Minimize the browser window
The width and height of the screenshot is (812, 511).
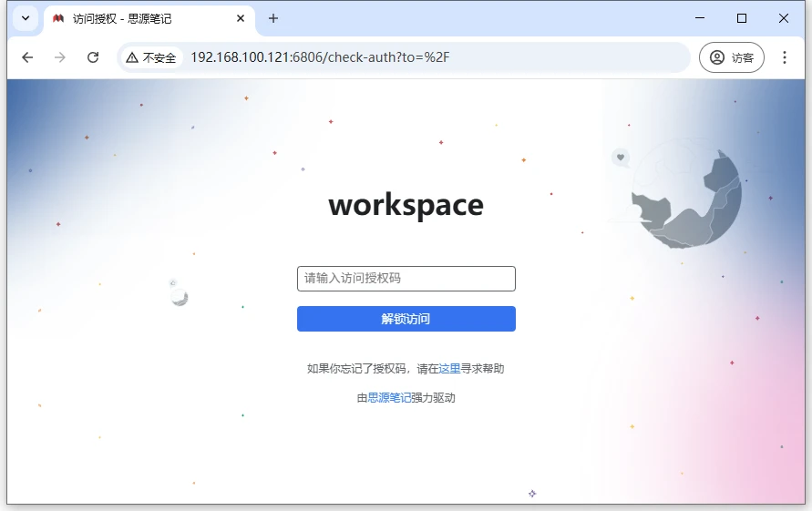point(700,18)
